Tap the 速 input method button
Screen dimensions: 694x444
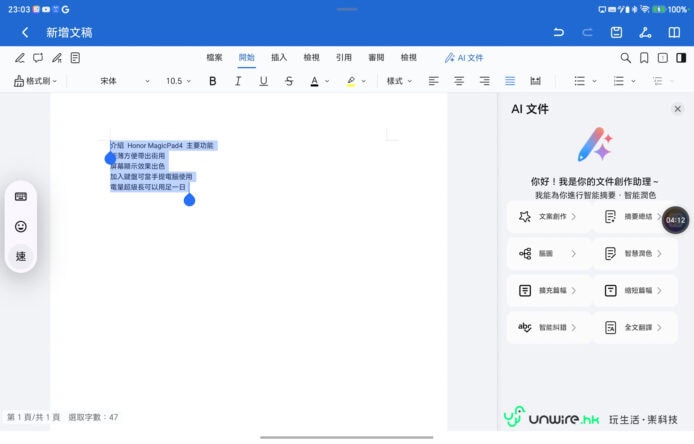click(x=21, y=256)
